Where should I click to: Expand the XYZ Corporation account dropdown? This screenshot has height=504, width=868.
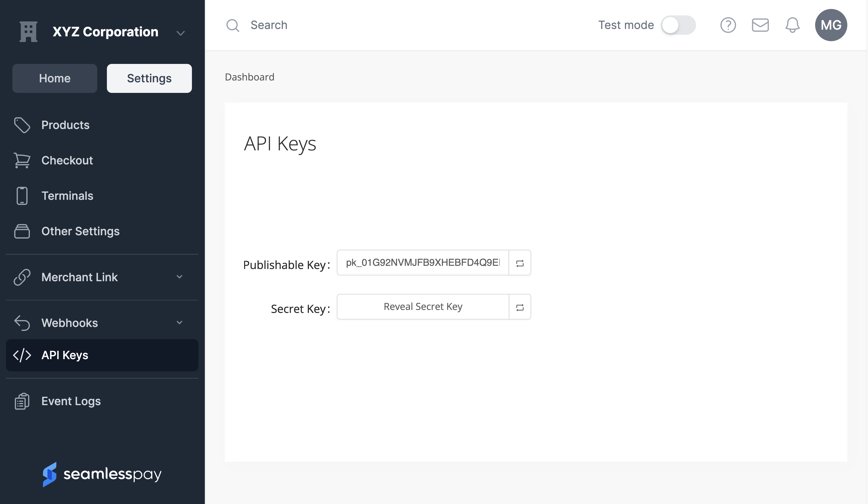point(180,33)
